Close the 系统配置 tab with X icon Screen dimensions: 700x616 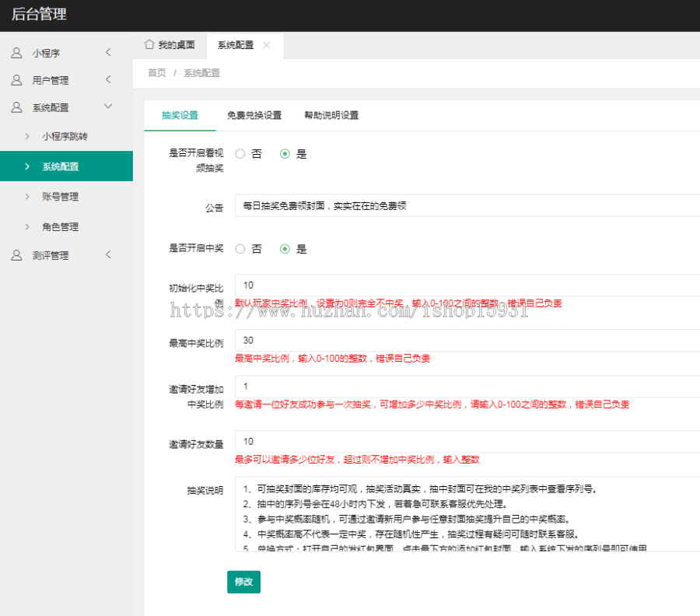click(267, 45)
